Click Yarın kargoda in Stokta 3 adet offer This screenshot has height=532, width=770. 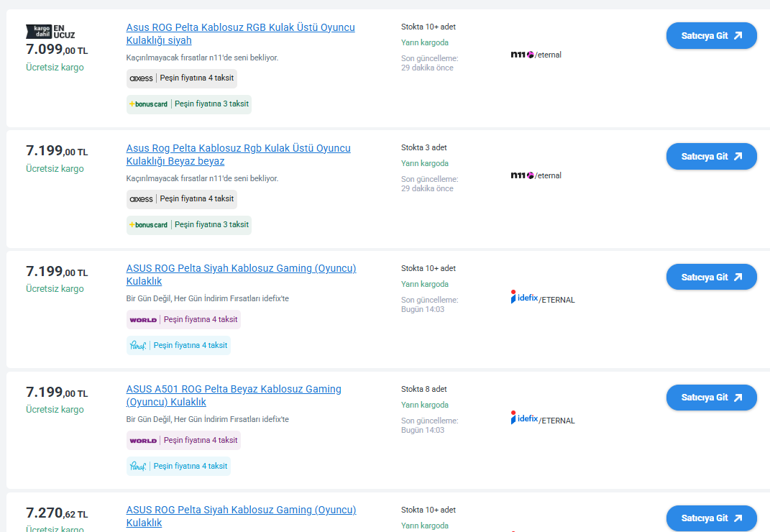tap(425, 163)
